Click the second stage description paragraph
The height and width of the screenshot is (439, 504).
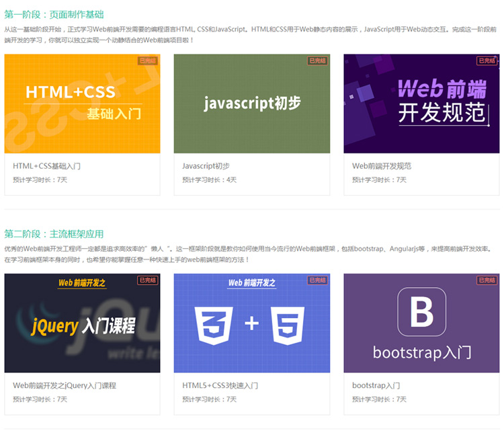(248, 254)
